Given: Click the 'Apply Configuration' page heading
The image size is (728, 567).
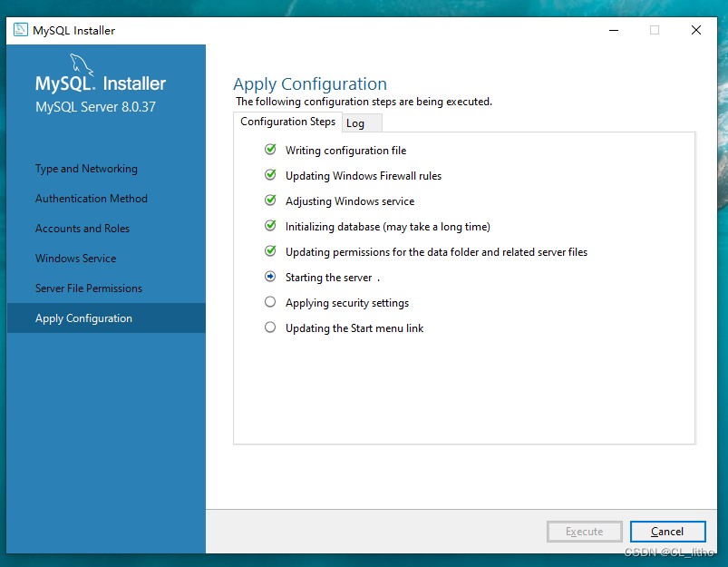Looking at the screenshot, I should point(310,84).
